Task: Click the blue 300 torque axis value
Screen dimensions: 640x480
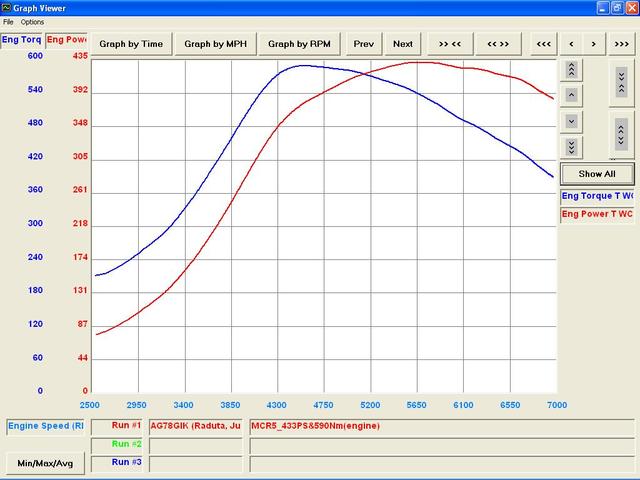Action: (x=35, y=223)
